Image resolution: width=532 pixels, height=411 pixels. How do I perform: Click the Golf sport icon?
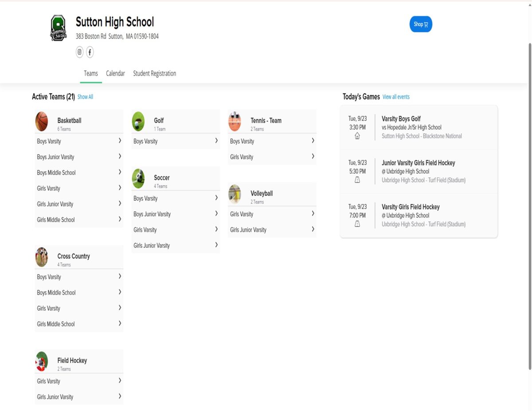(x=138, y=121)
